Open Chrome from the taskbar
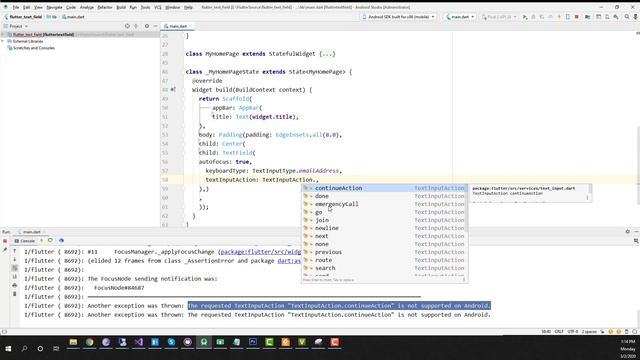Image resolution: width=640 pixels, height=360 pixels. pyautogui.click(x=89, y=342)
